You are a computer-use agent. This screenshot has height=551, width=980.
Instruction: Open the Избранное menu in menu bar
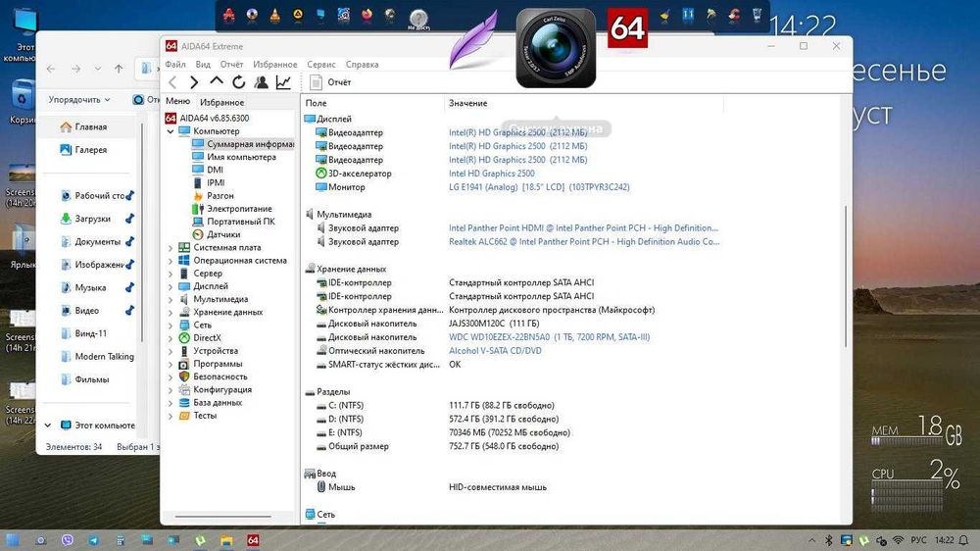point(275,65)
